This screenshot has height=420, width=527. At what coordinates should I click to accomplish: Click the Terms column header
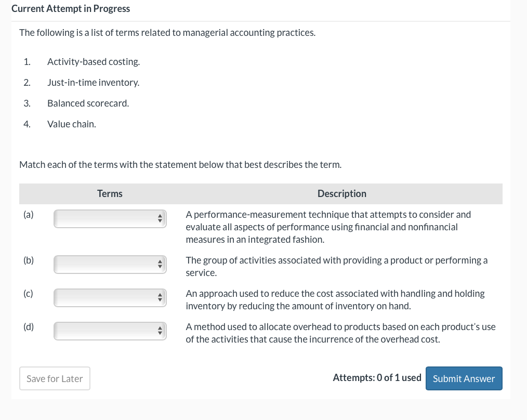click(110, 194)
